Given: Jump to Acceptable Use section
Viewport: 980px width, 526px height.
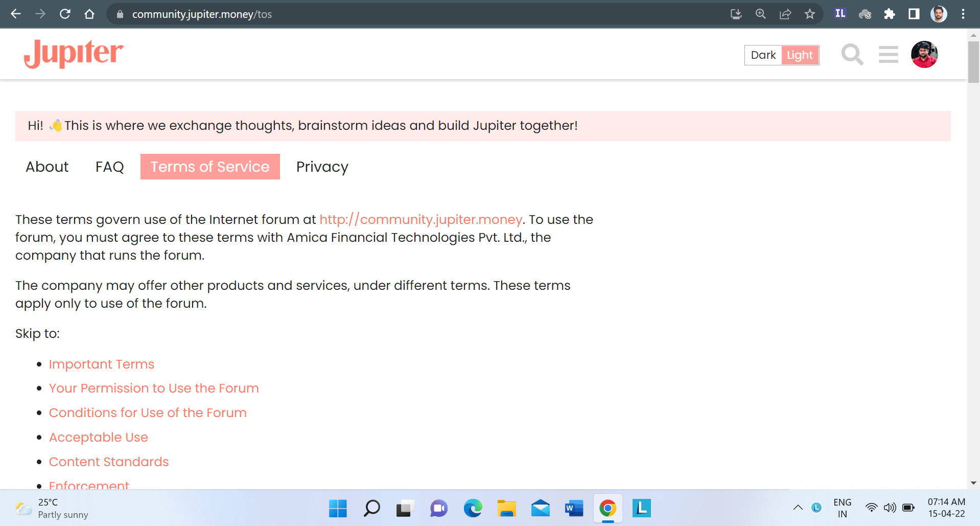Looking at the screenshot, I should pyautogui.click(x=99, y=437).
